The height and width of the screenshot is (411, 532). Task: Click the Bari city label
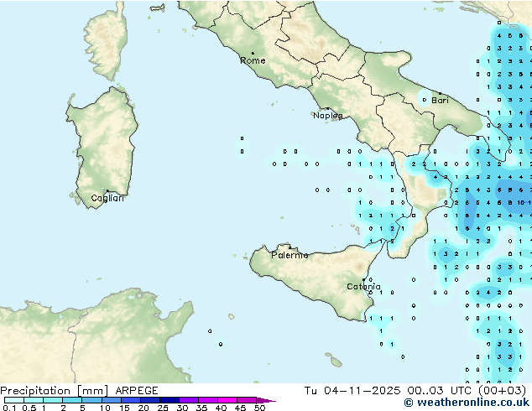pos(440,101)
